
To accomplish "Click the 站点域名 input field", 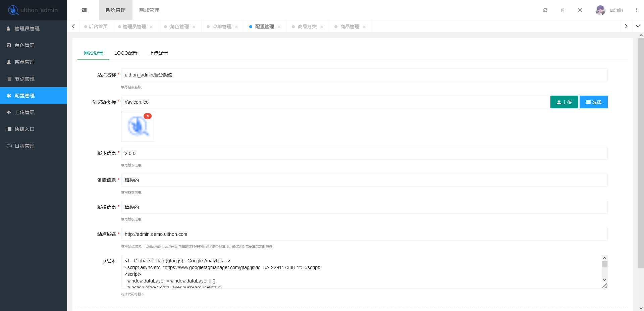I will tap(364, 234).
